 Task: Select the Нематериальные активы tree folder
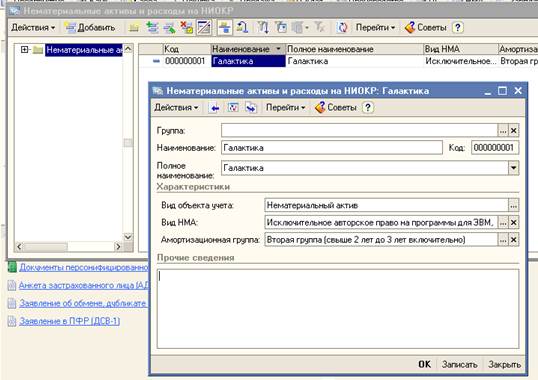pos(84,50)
